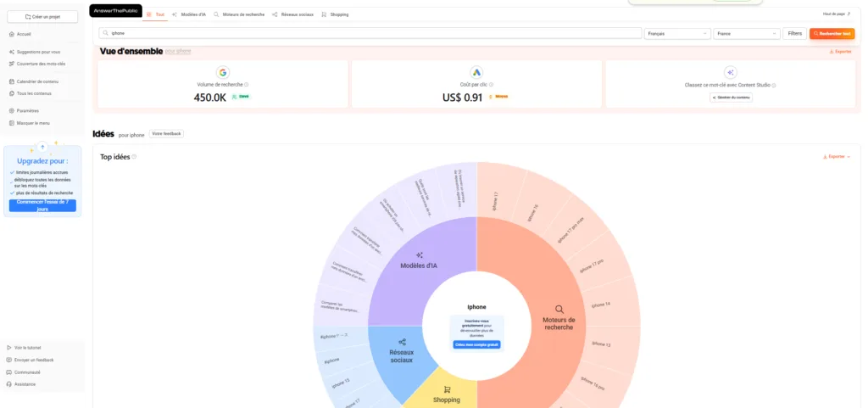
Task: Open the Français language dropdown
Action: click(x=677, y=34)
